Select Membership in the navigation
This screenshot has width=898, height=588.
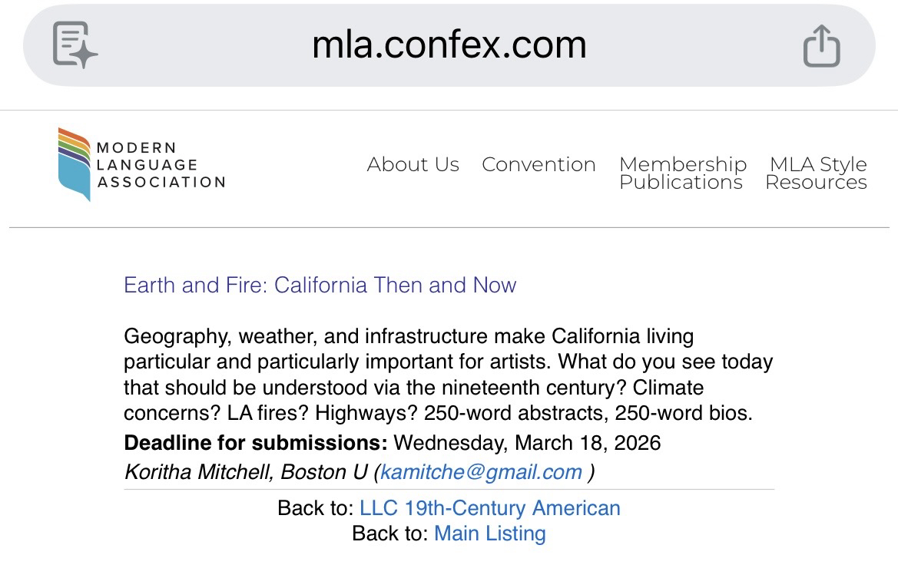pyautogui.click(x=682, y=164)
